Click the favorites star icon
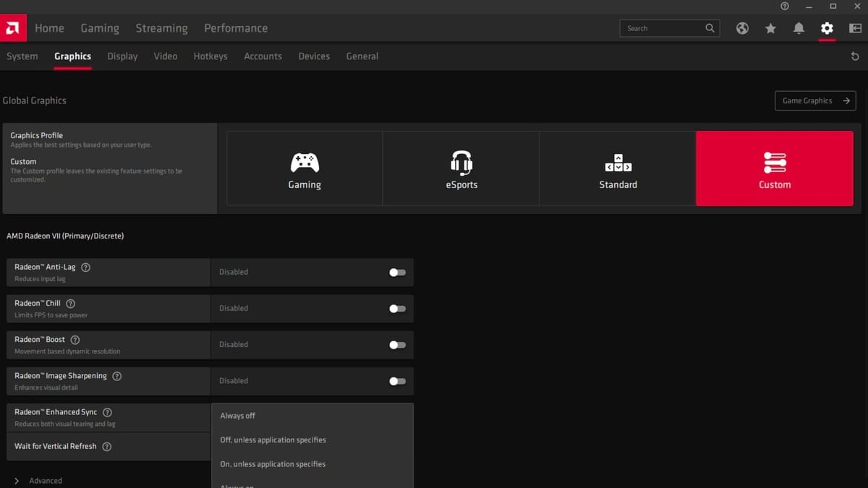 point(770,28)
